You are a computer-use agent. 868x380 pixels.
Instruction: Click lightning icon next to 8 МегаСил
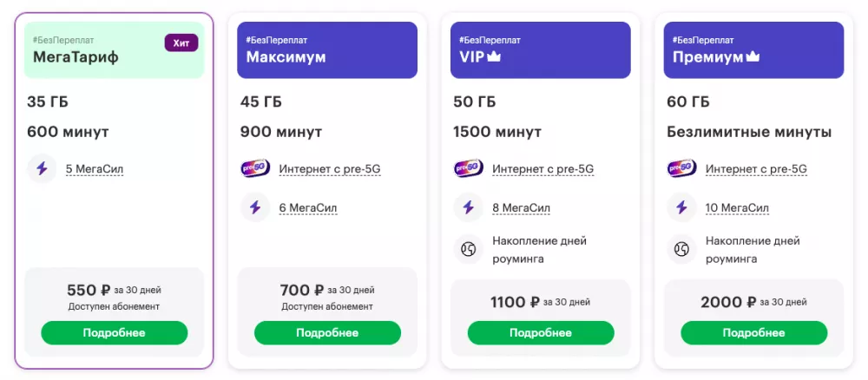point(468,207)
